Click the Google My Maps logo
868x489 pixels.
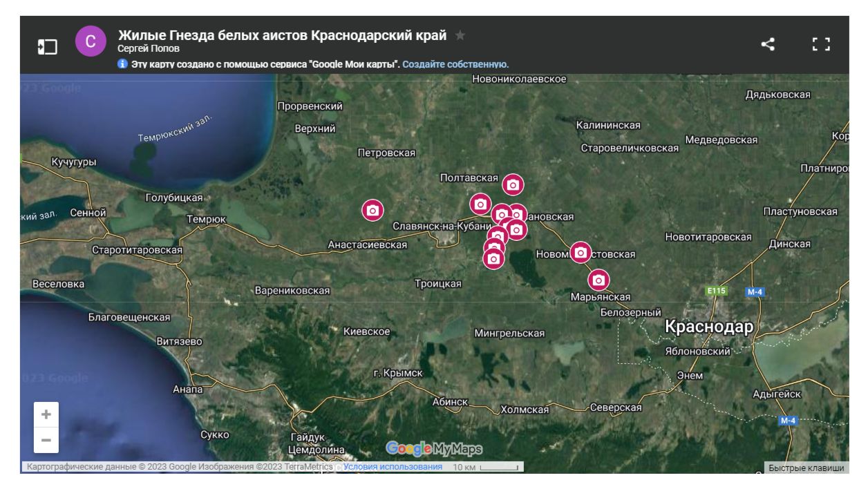pyautogui.click(x=434, y=449)
